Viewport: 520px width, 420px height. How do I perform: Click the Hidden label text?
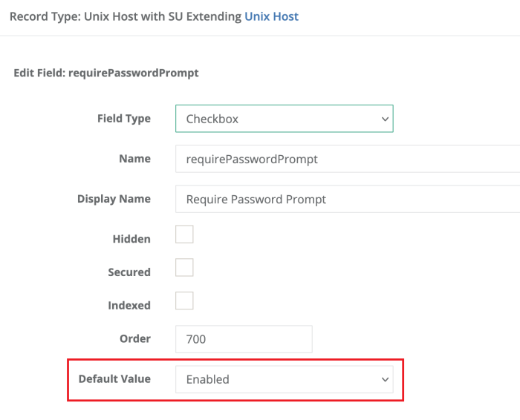pyautogui.click(x=131, y=239)
